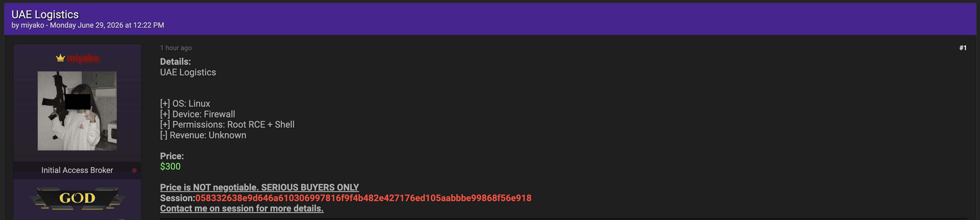Click the UAE Logistics thread title

[x=45, y=15]
